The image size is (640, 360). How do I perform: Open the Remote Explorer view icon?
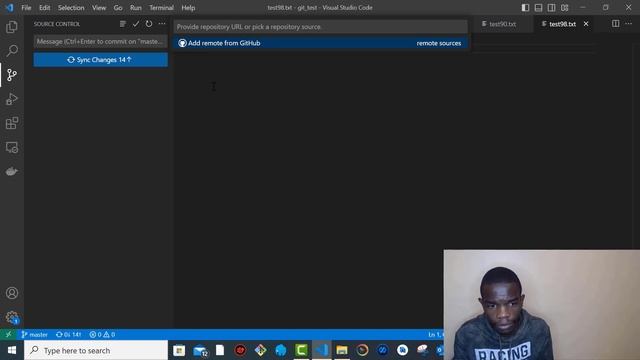[12, 147]
